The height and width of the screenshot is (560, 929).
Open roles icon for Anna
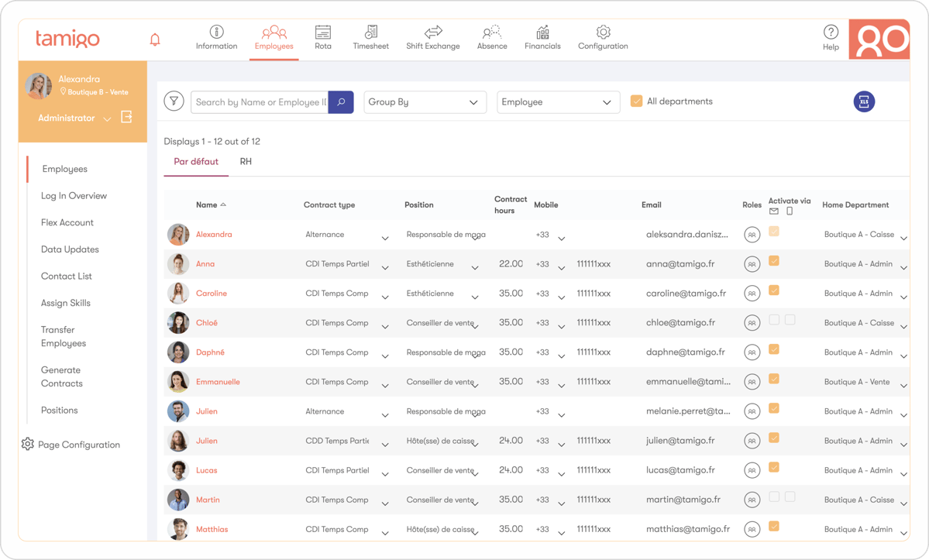tap(752, 264)
